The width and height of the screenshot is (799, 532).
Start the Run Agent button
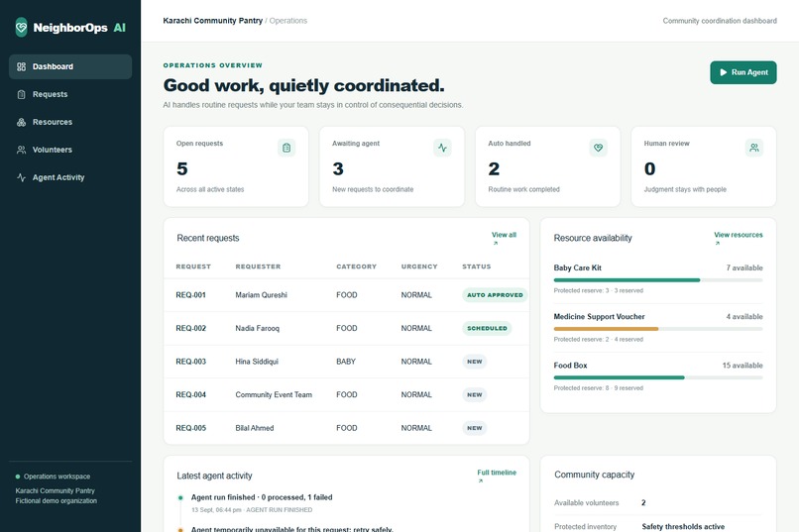click(743, 72)
